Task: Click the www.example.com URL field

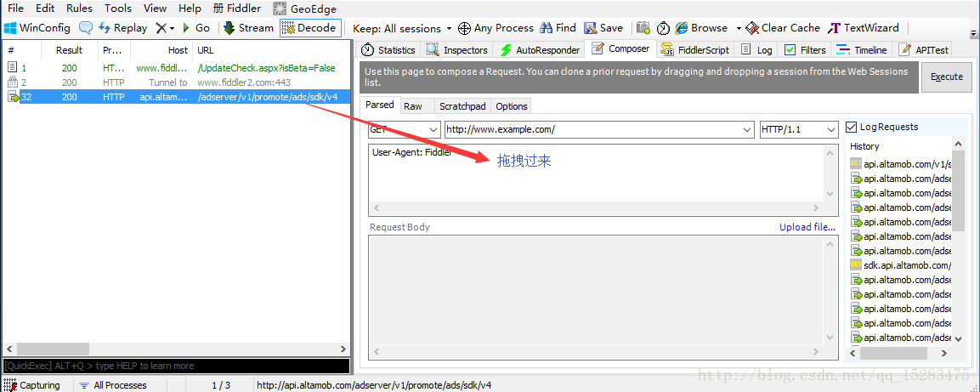Action: (x=599, y=130)
